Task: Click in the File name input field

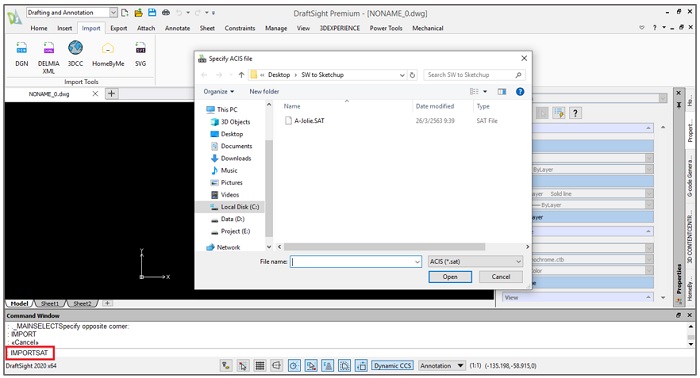Action: [355, 262]
